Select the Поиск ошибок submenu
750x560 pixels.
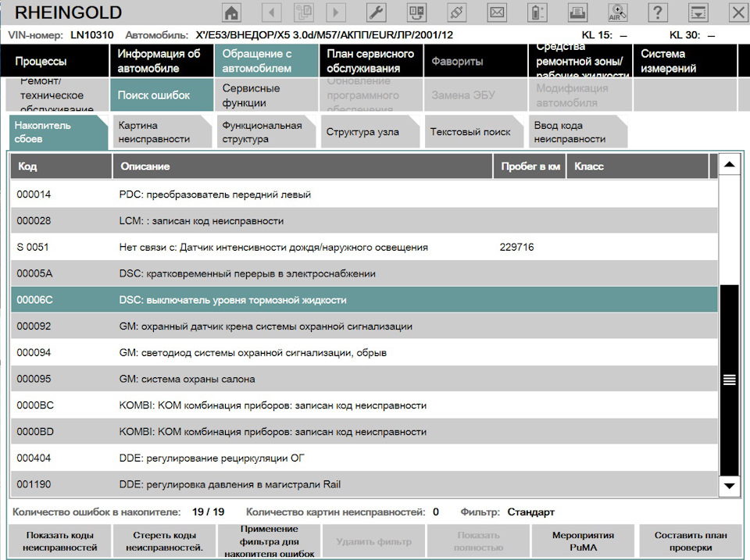(x=162, y=95)
